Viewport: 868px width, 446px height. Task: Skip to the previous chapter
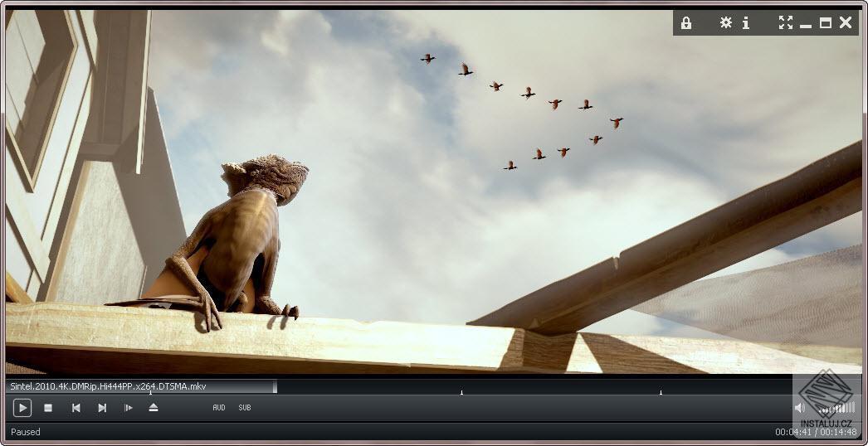[x=76, y=408]
